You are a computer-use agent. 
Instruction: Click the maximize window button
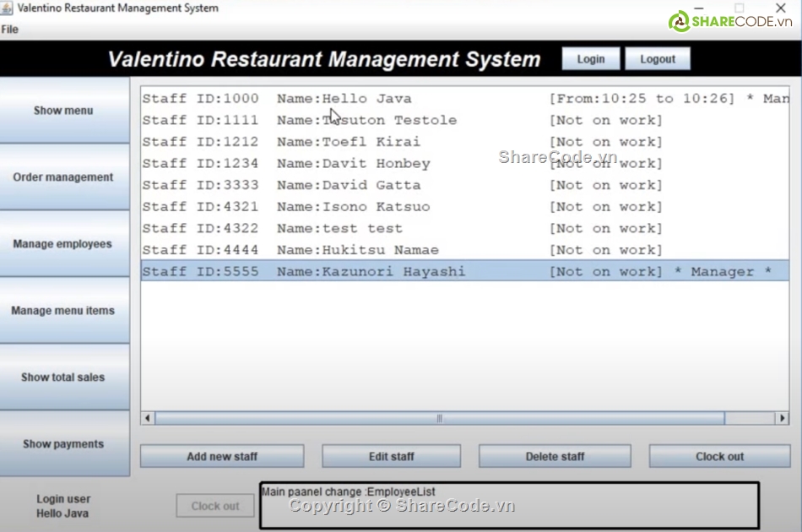coord(739,8)
